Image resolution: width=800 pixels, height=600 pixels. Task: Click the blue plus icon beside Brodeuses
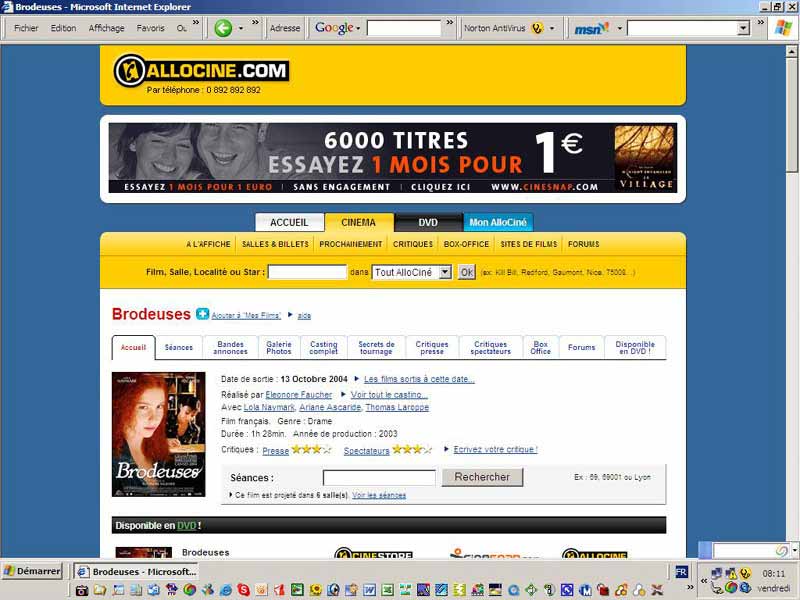click(x=202, y=314)
